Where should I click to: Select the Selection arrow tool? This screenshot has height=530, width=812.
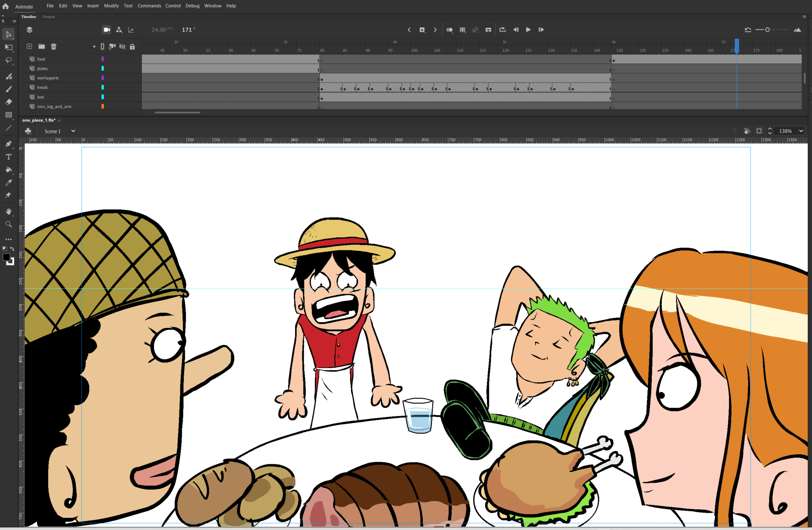point(8,35)
